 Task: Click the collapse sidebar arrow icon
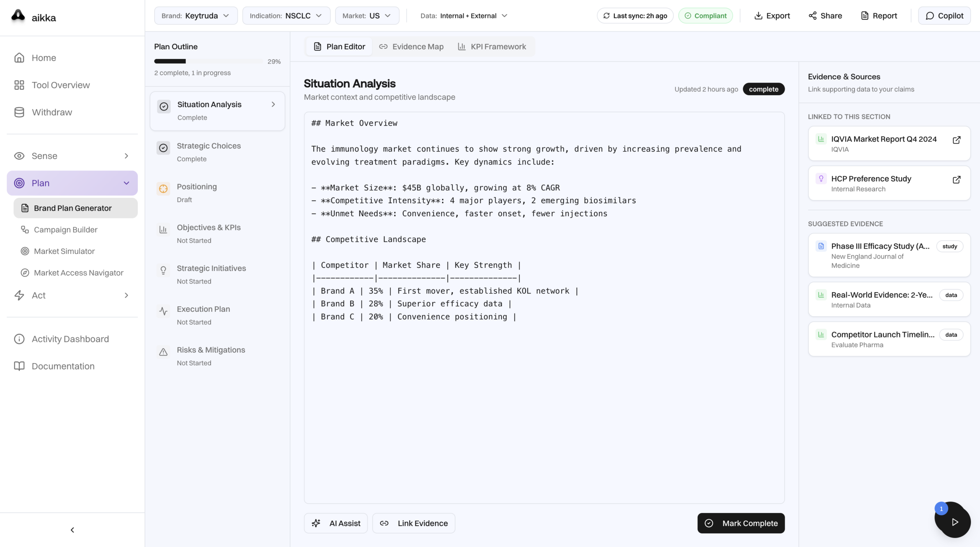click(72, 530)
